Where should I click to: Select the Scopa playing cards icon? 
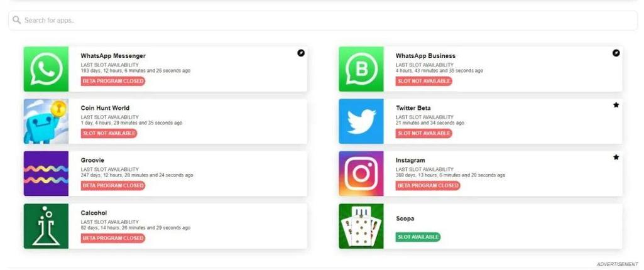pos(361,226)
